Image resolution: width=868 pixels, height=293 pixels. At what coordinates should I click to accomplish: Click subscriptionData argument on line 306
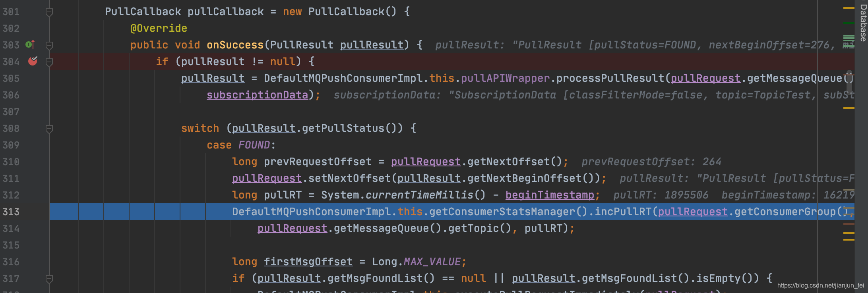[257, 95]
